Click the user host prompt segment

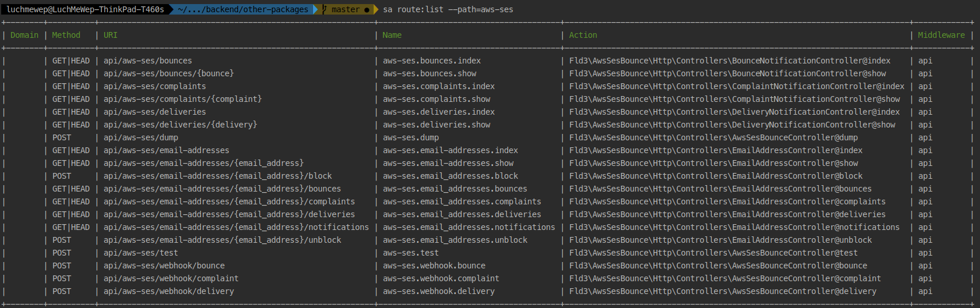tap(85, 9)
